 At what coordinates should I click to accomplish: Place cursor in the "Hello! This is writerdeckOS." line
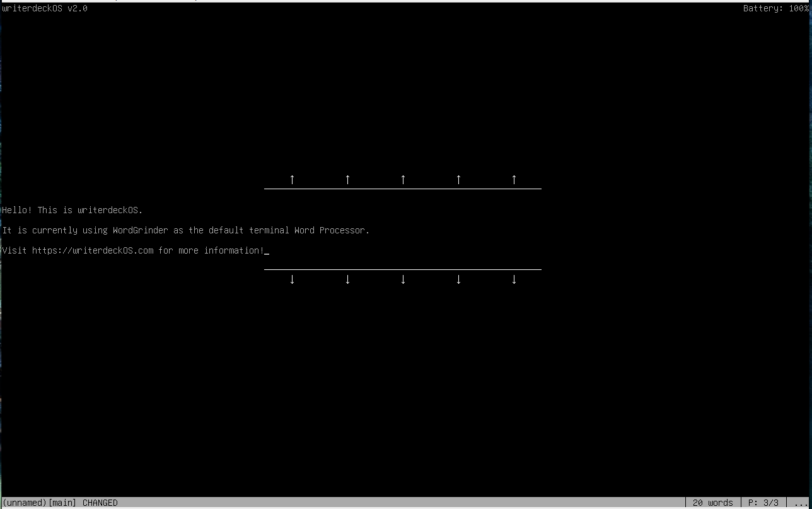click(72, 210)
